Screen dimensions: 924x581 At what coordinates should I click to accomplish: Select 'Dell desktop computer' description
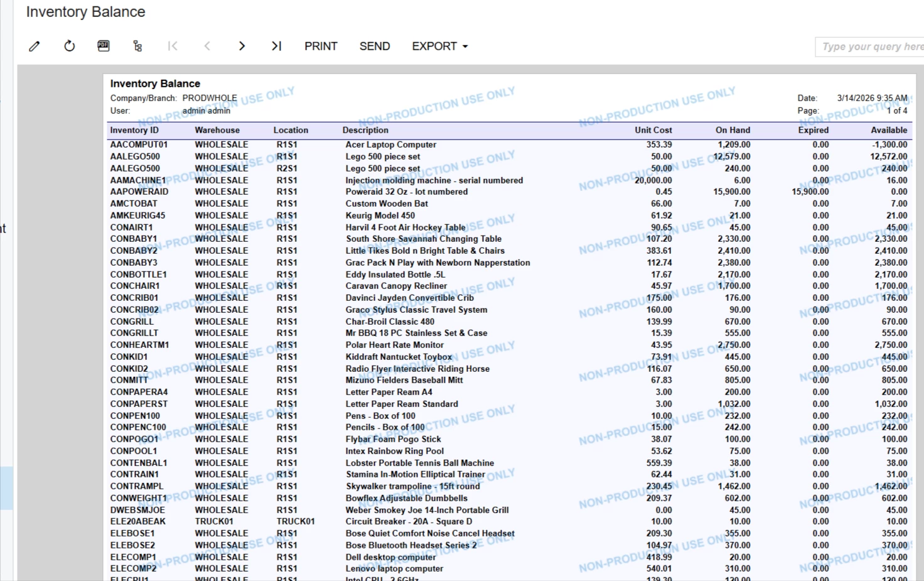click(390, 557)
